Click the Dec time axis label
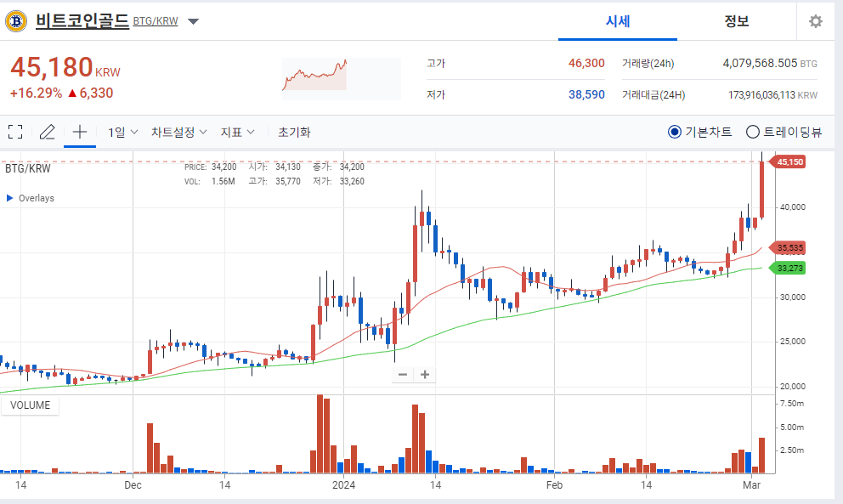 133,485
